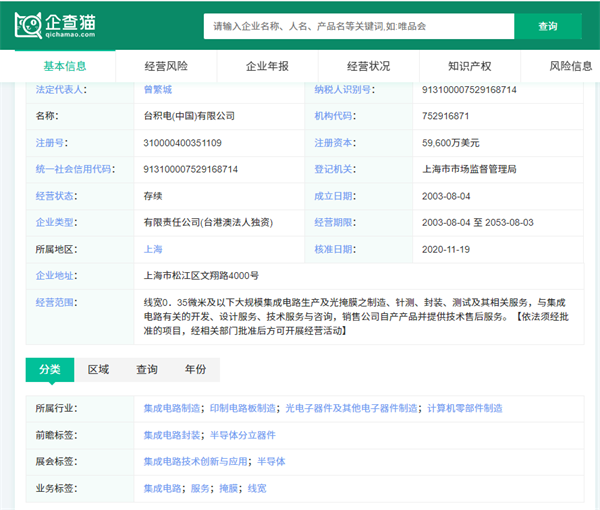Click the 法定代表人 label link

(x=59, y=90)
